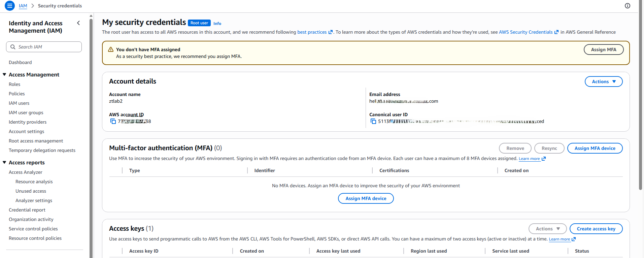
Task: Open Root access management
Action: click(36, 141)
